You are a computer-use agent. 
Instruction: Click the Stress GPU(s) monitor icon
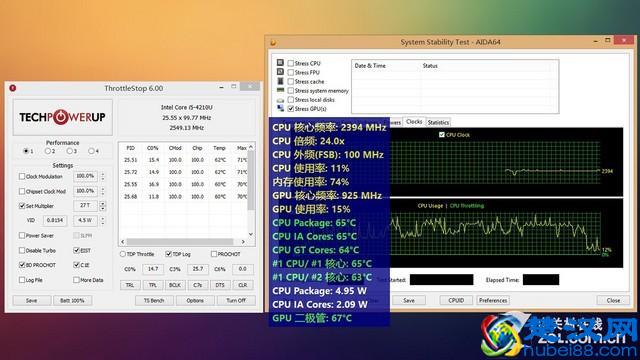280,108
